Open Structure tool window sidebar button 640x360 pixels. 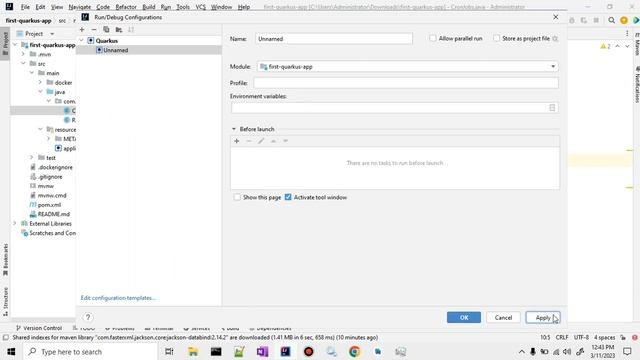click(x=5, y=301)
